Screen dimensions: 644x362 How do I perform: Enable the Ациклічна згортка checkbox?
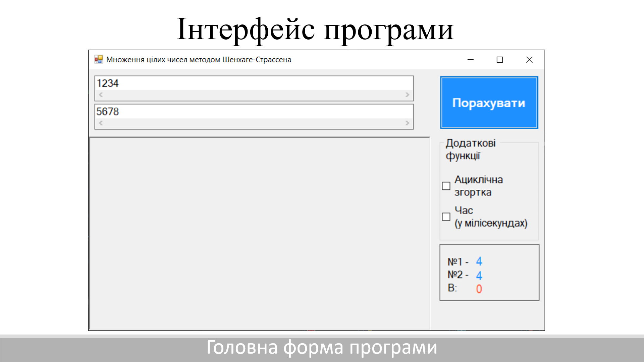pyautogui.click(x=446, y=186)
